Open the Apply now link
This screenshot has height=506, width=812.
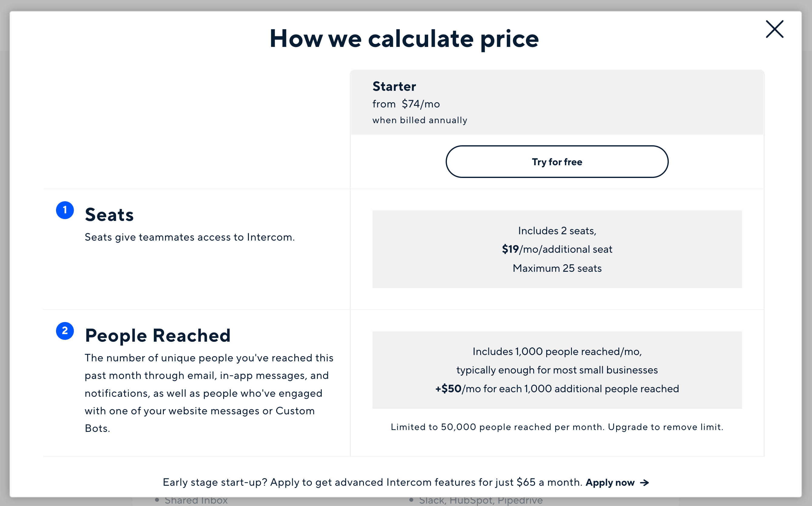pos(610,482)
